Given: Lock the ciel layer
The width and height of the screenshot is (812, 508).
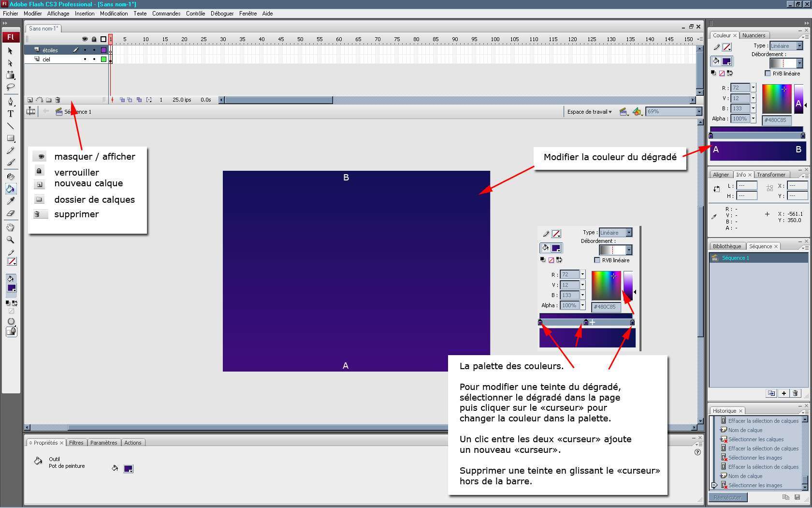Looking at the screenshot, I should (94, 59).
